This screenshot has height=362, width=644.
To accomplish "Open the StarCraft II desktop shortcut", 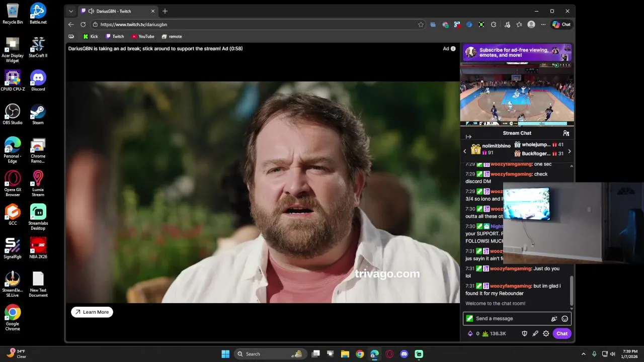I will [x=38, y=47].
